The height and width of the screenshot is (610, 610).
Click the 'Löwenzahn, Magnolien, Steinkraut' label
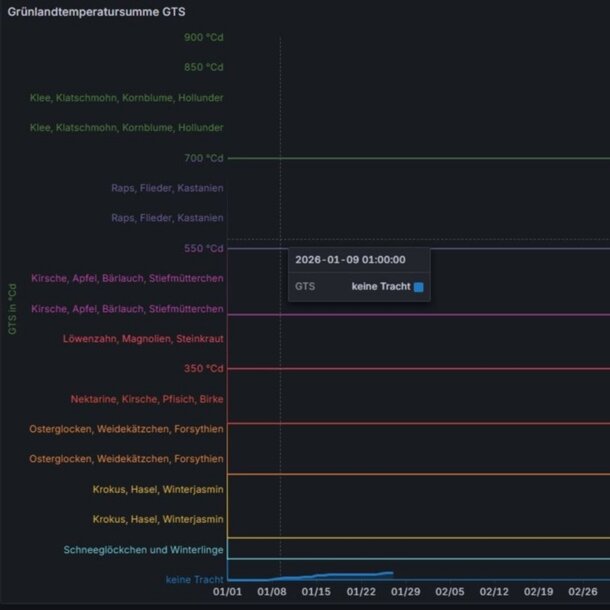[x=143, y=339]
